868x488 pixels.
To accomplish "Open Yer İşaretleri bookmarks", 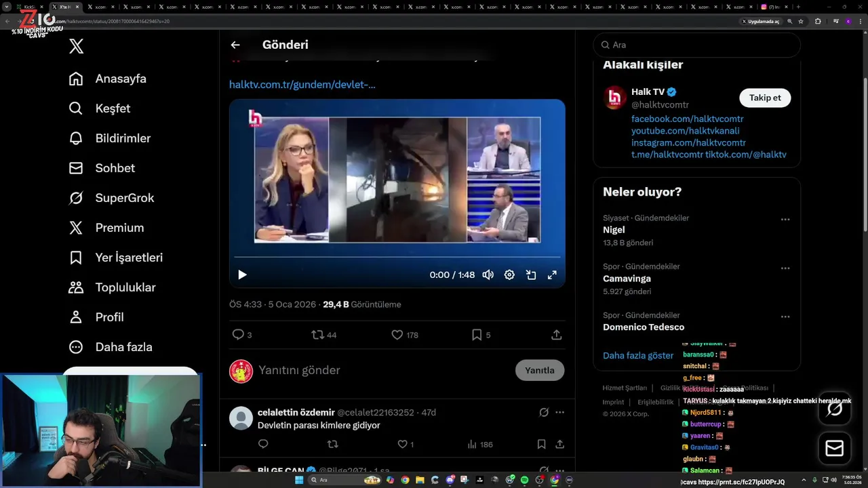I will pos(116,258).
